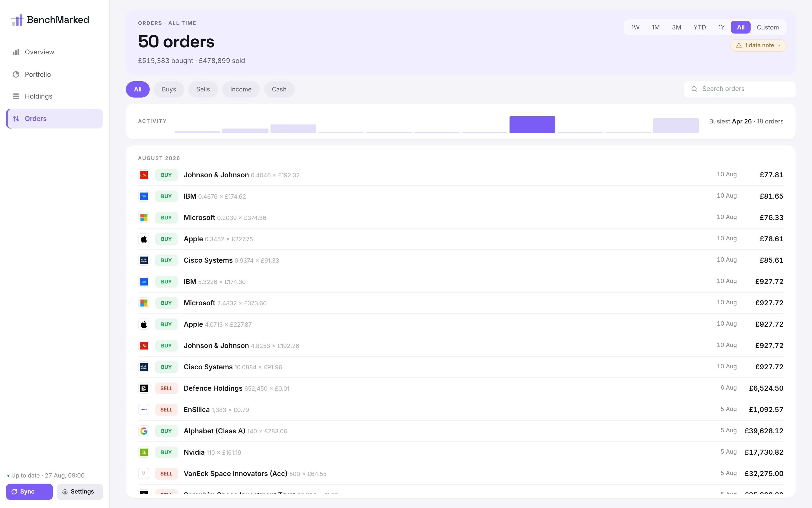This screenshot has width=812, height=508.
Task: Click the £39,628.12 order amount
Action: click(x=764, y=431)
